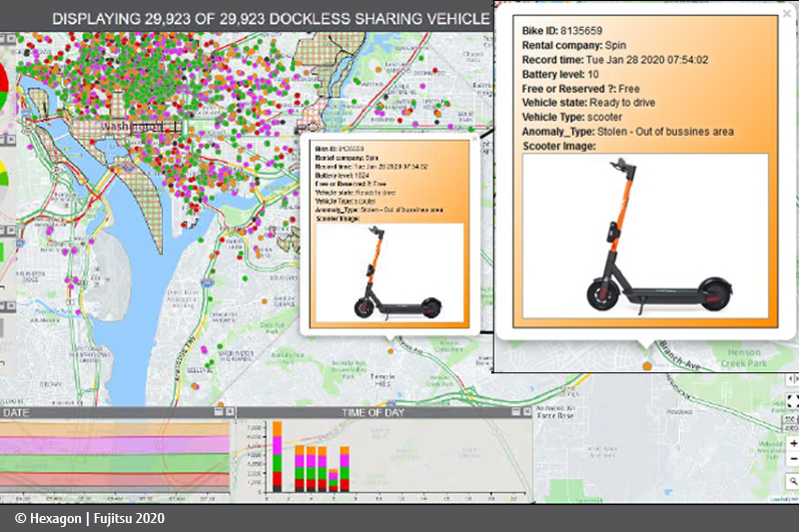Open the map search magnifier tool
Image resolution: width=799 pixels, height=532 pixels.
click(793, 480)
